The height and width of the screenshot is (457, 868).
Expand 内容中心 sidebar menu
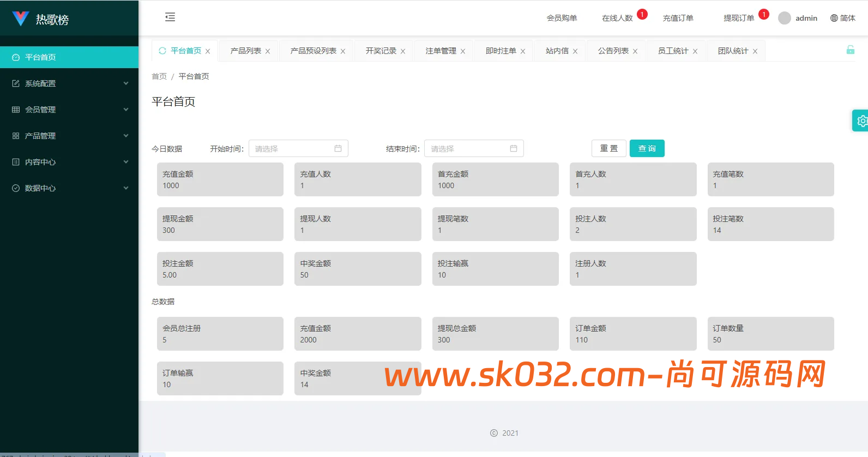(x=69, y=162)
